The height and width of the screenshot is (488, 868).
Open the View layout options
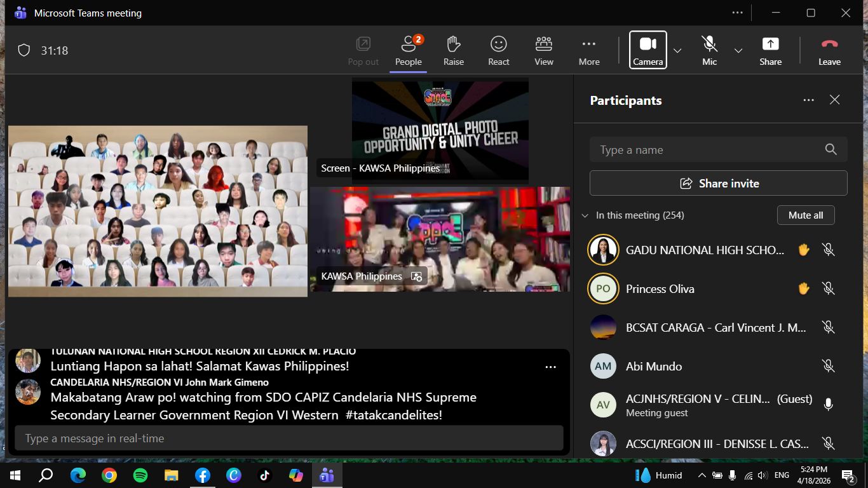pyautogui.click(x=544, y=50)
